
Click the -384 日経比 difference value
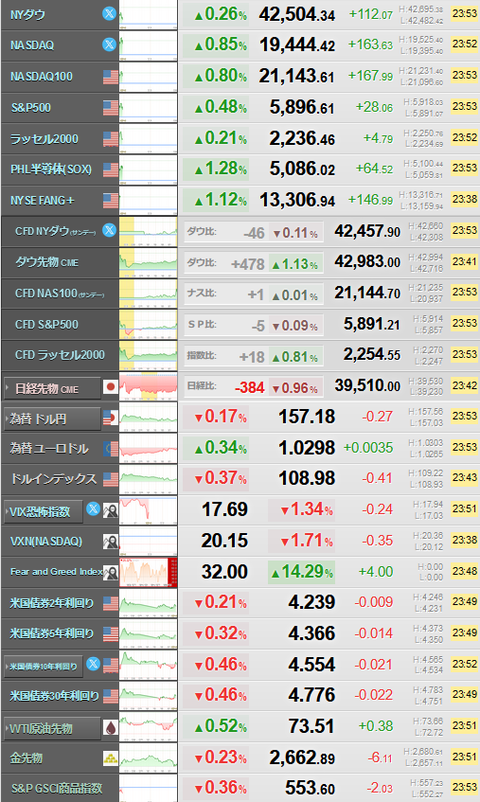pyautogui.click(x=249, y=388)
